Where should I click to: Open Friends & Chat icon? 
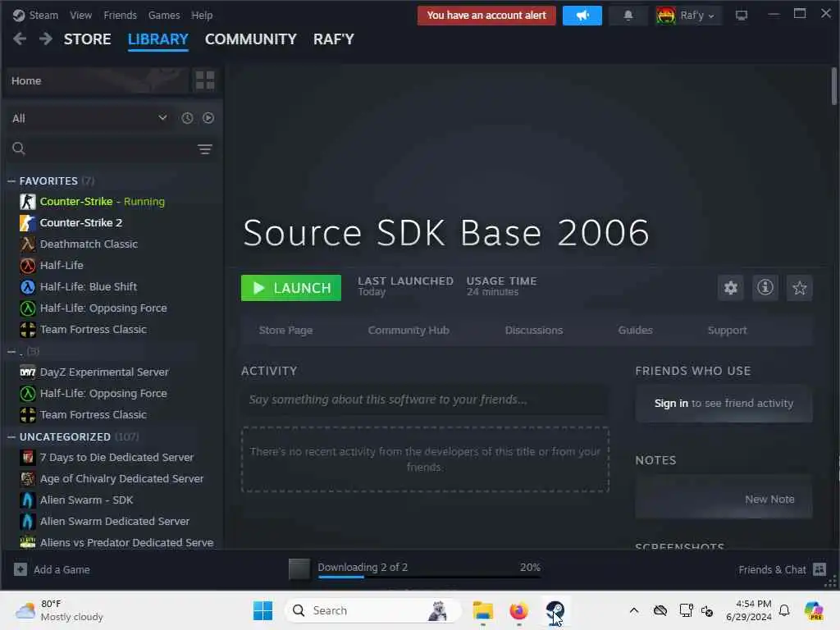pos(819,569)
